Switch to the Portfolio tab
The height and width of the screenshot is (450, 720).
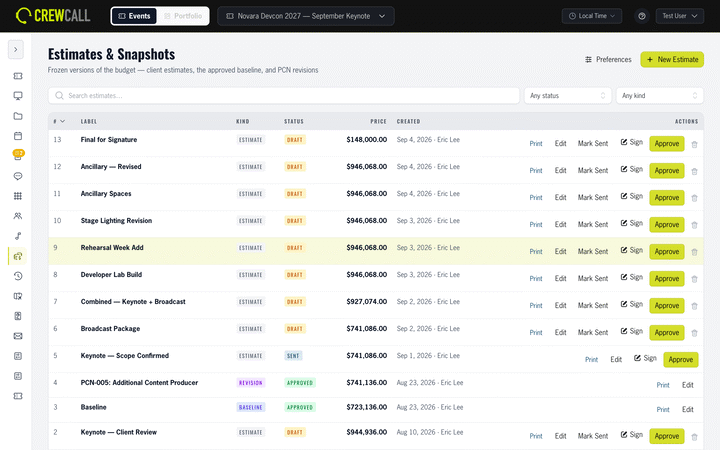coord(183,16)
